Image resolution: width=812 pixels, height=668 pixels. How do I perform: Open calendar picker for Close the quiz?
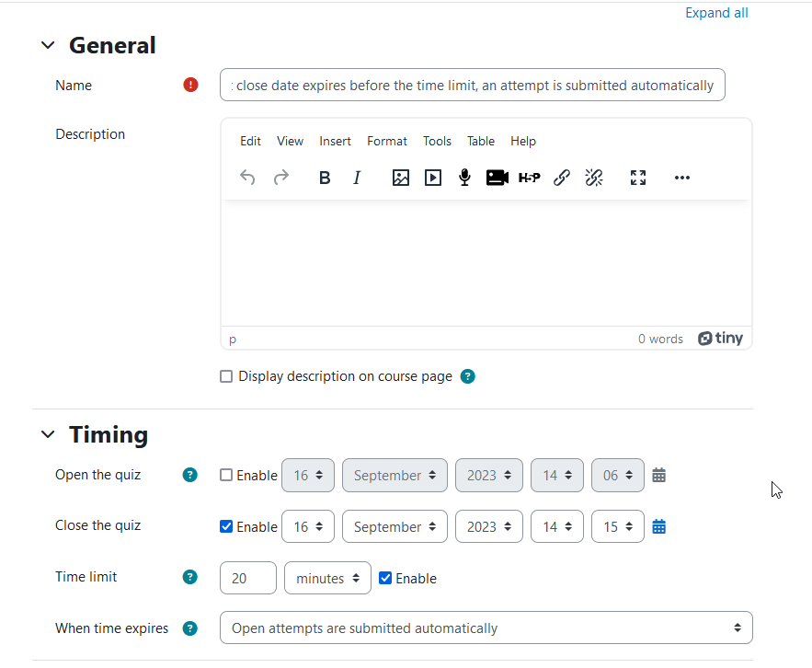(658, 526)
